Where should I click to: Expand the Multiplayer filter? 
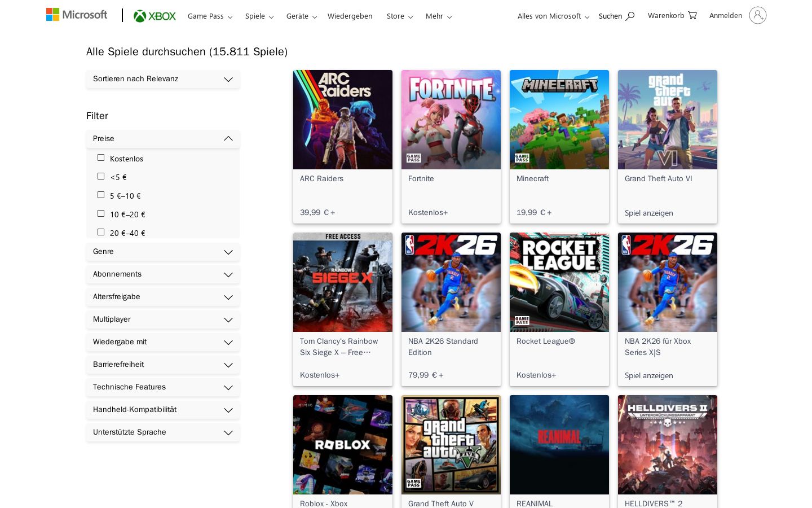pyautogui.click(x=163, y=319)
